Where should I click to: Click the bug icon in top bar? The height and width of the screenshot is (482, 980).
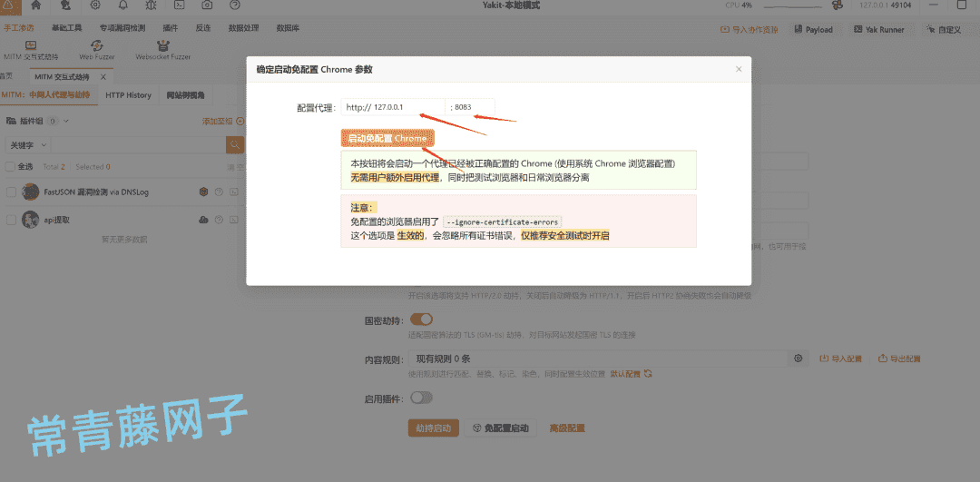[151, 5]
